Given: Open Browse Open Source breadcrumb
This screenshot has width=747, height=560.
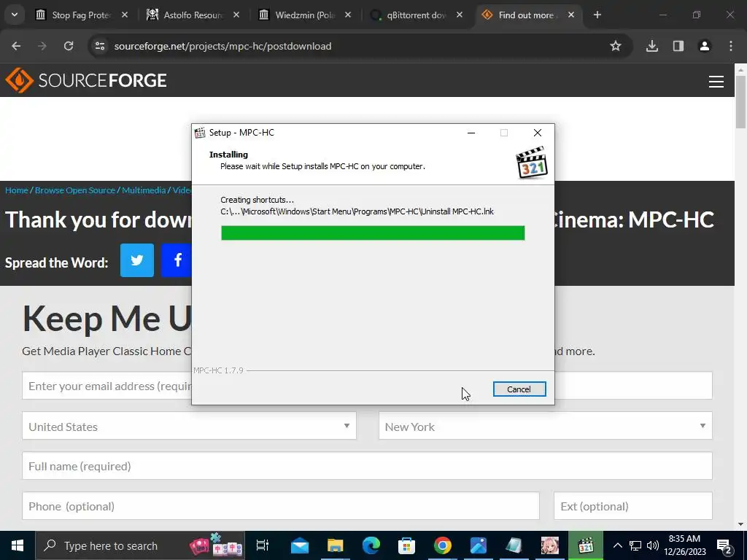Looking at the screenshot, I should [75, 190].
